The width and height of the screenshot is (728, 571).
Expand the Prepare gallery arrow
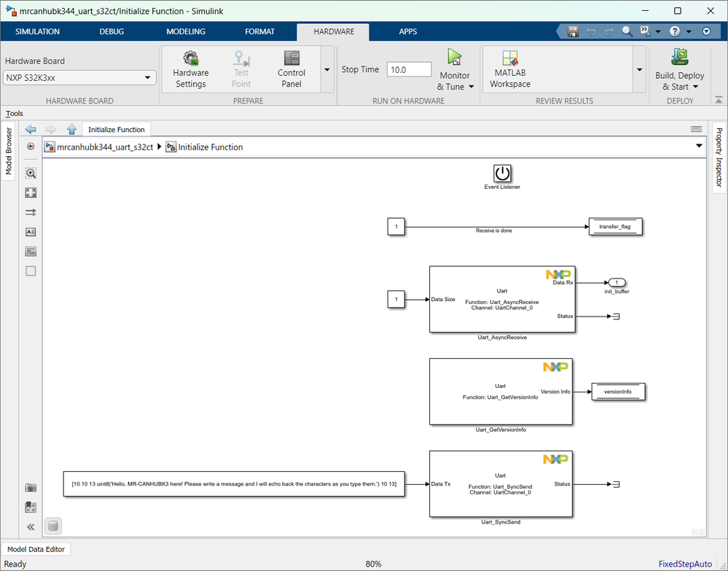(x=327, y=70)
